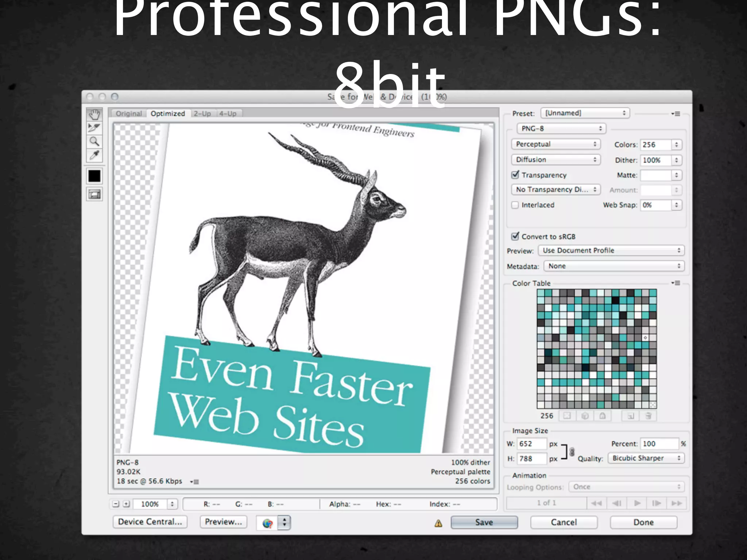Click the Percent field showing 100

tap(660, 444)
